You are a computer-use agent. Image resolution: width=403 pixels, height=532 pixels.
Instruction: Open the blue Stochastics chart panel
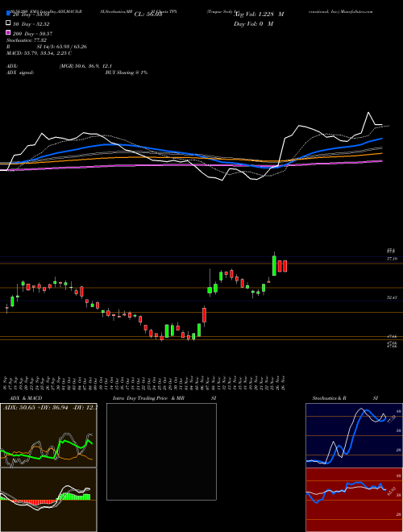click(x=354, y=435)
